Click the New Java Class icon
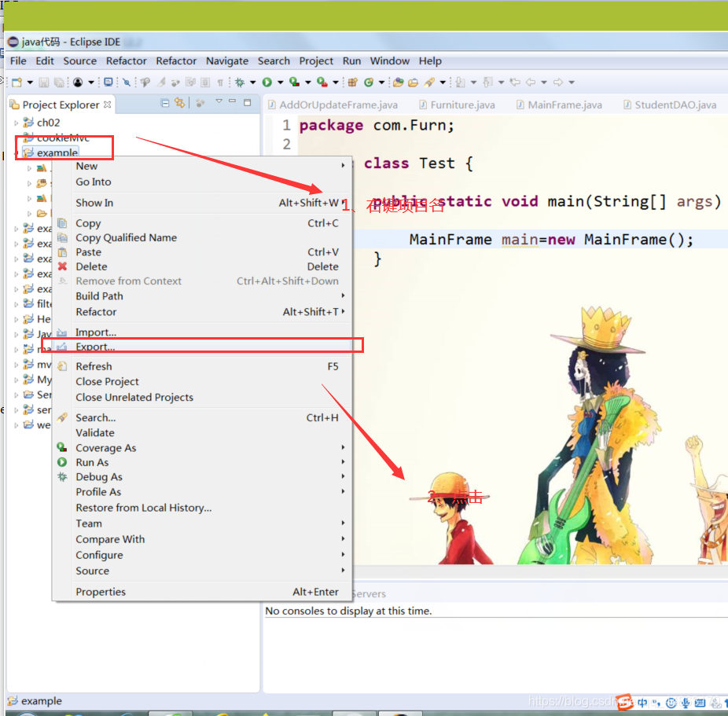Viewport: 728px width, 716px height. [369, 83]
